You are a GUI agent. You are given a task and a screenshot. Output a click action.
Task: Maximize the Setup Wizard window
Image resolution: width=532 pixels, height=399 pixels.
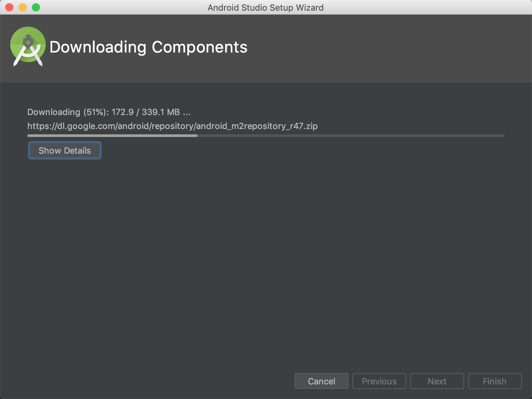pyautogui.click(x=36, y=7)
